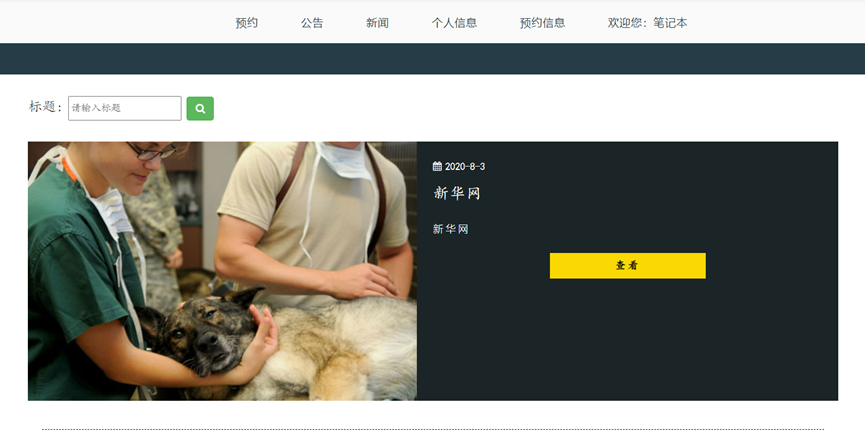
Task: Open the veterinary dog news photo
Action: point(222,271)
